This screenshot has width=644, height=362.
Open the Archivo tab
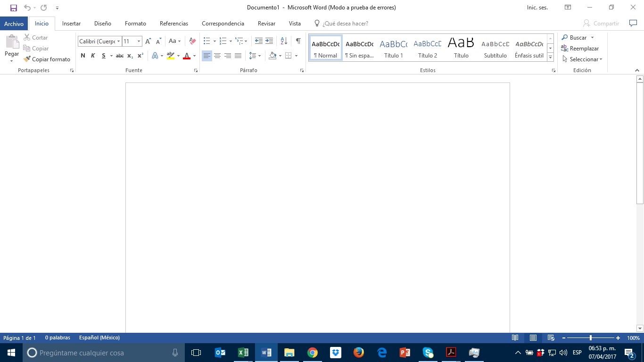(14, 24)
